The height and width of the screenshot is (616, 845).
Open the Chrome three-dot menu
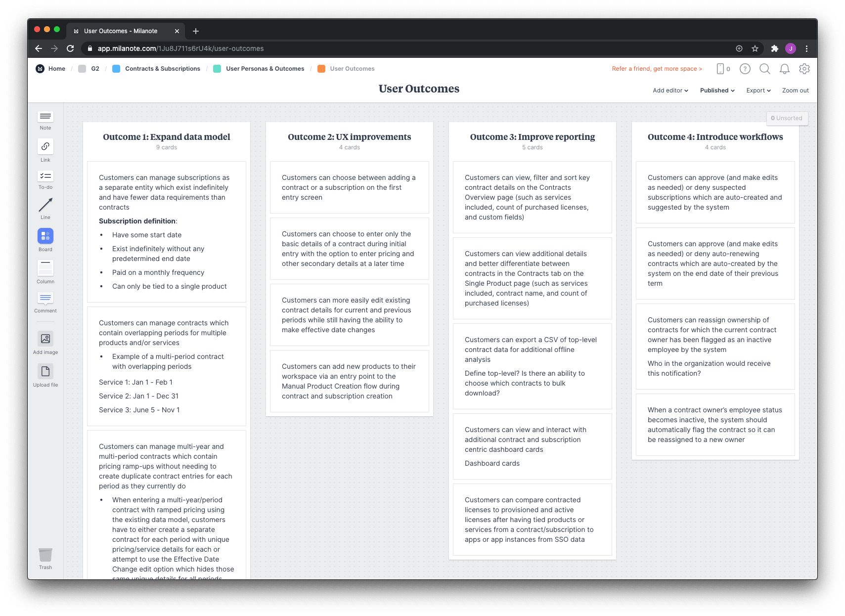[x=806, y=48]
